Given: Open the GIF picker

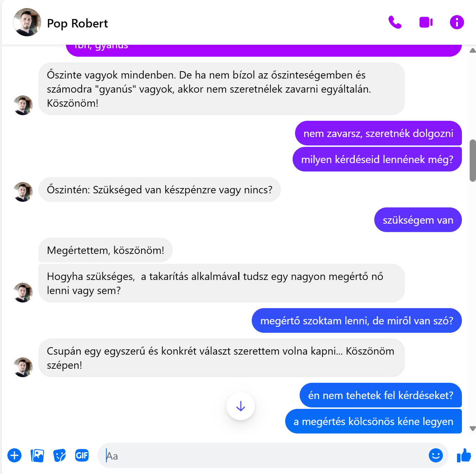Looking at the screenshot, I should point(82,455).
